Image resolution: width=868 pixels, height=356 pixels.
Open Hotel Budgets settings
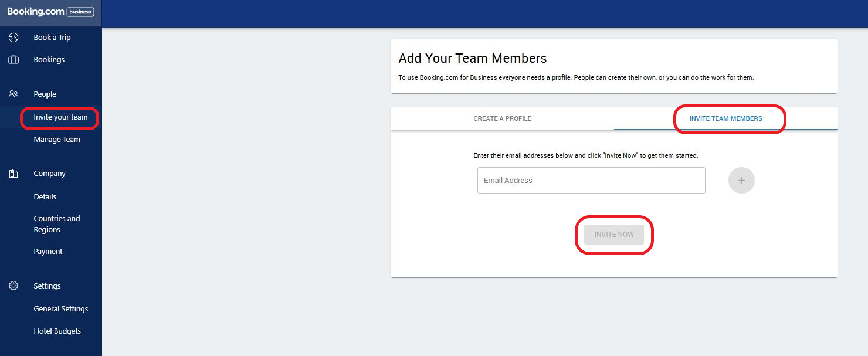57,331
